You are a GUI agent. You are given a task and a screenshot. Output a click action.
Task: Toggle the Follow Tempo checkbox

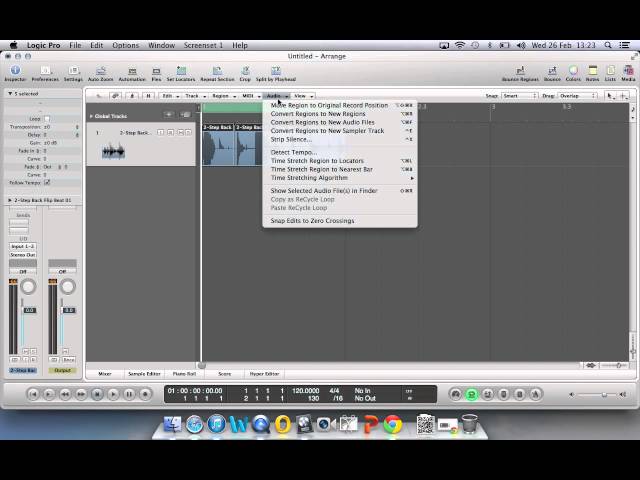pyautogui.click(x=47, y=182)
